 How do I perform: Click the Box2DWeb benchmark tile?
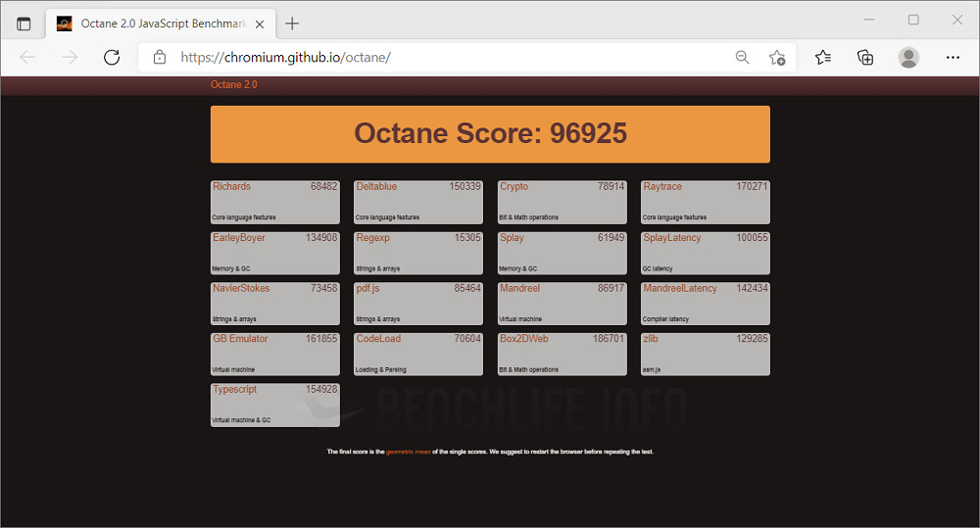pyautogui.click(x=562, y=354)
